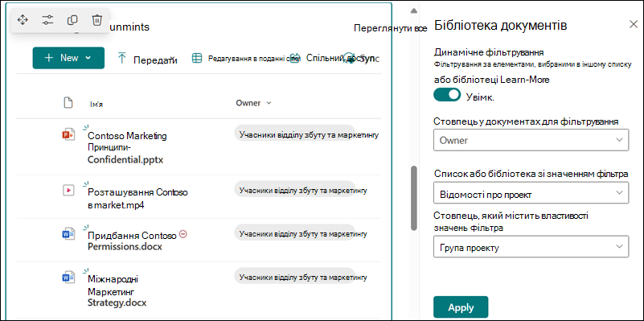Screen dimensions: 644x321
Task: Open the Група проекту dropdown
Action: click(x=531, y=246)
